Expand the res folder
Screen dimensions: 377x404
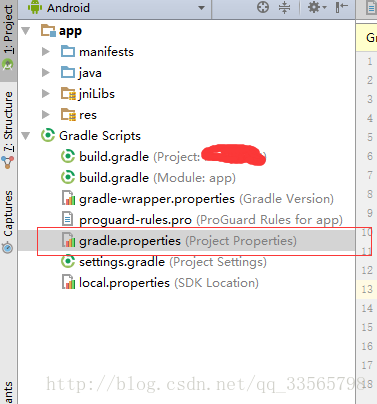coord(46,115)
